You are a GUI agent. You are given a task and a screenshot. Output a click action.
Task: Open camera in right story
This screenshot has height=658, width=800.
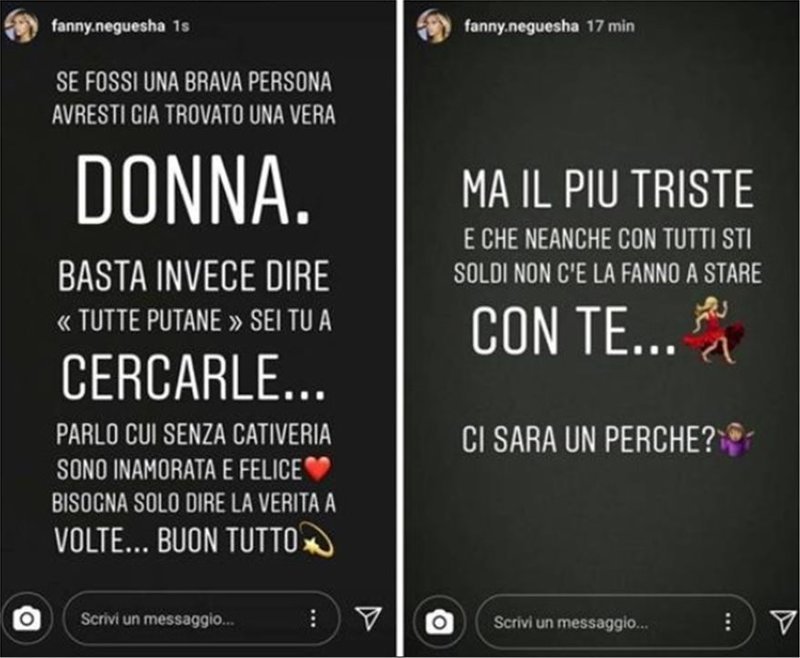439,622
